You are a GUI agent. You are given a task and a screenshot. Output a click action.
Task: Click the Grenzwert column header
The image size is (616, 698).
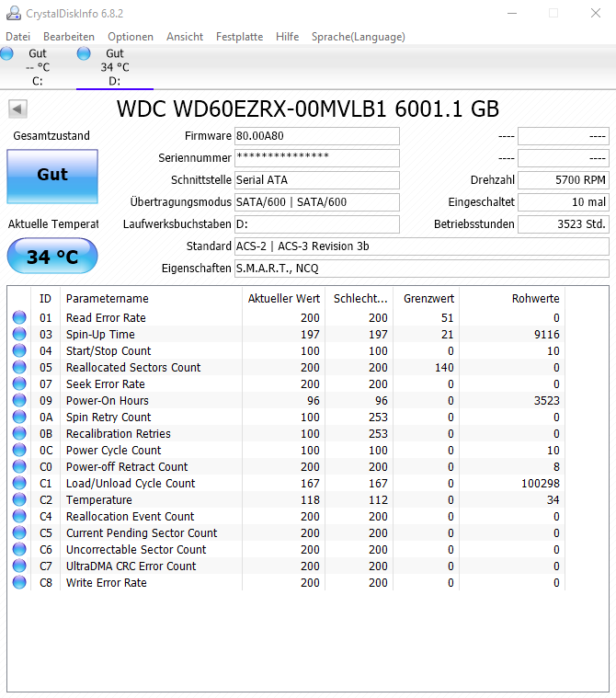pyautogui.click(x=428, y=298)
